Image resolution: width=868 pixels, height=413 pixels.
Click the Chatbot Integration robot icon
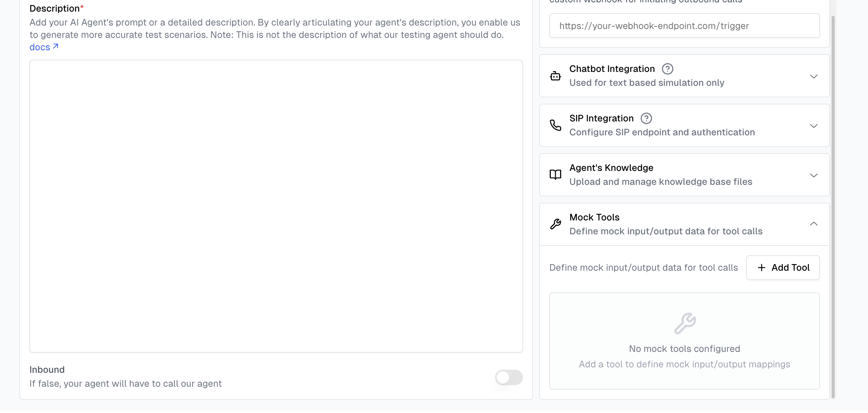pyautogui.click(x=555, y=76)
